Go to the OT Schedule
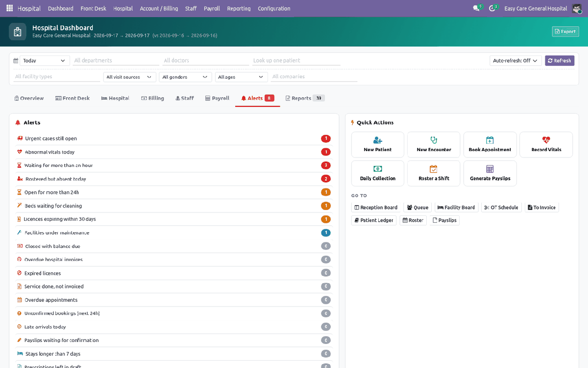The image size is (588, 368). click(x=501, y=208)
